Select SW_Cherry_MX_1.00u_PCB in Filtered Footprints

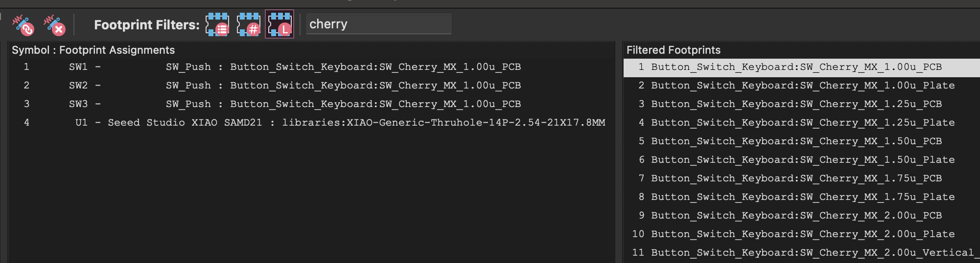coord(796,67)
